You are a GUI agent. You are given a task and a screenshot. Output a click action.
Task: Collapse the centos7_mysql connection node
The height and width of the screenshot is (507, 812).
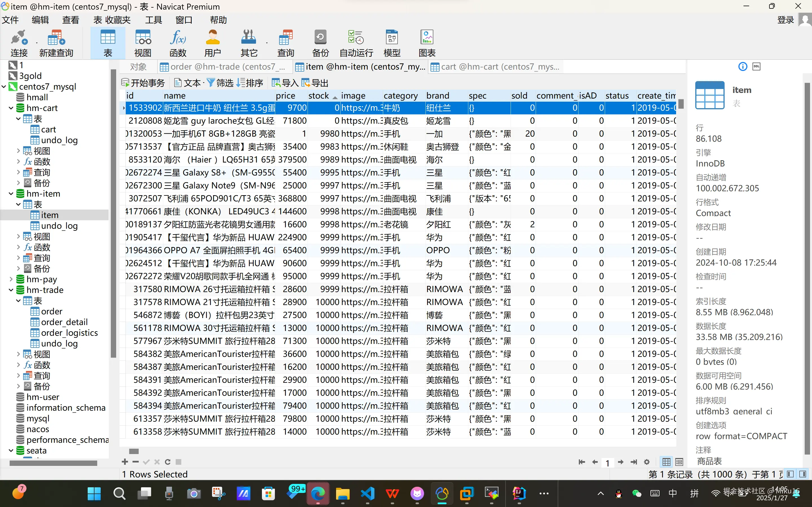click(4, 86)
